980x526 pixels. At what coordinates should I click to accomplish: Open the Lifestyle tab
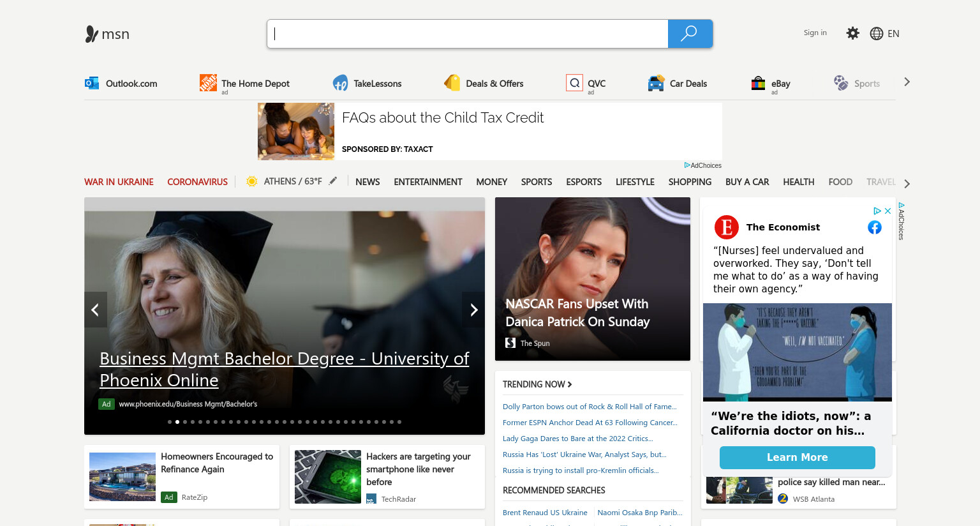(x=635, y=182)
